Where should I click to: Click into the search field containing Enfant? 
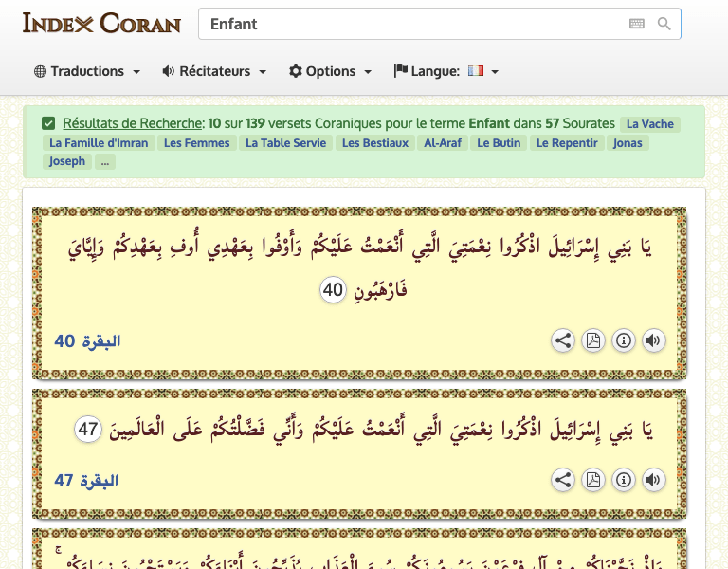(x=408, y=24)
